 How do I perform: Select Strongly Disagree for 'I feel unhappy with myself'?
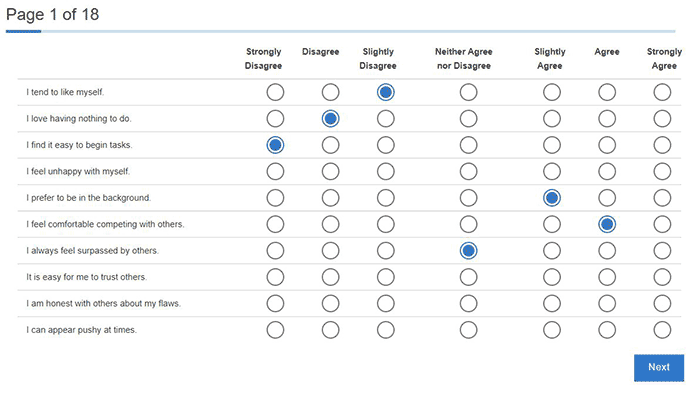coord(275,171)
